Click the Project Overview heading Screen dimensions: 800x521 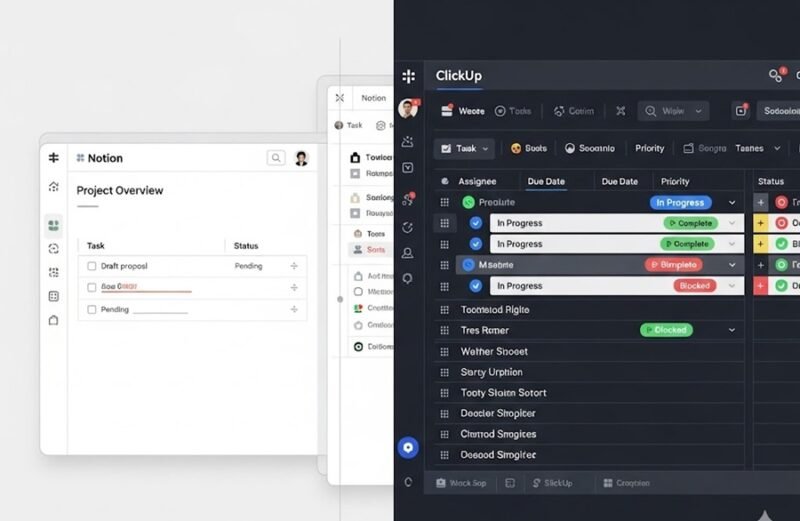tap(120, 190)
